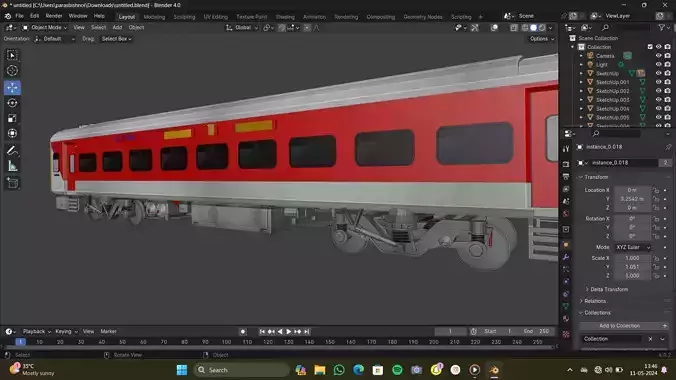This screenshot has width=676, height=380.
Task: Open the Render properties tab
Action: 566,164
